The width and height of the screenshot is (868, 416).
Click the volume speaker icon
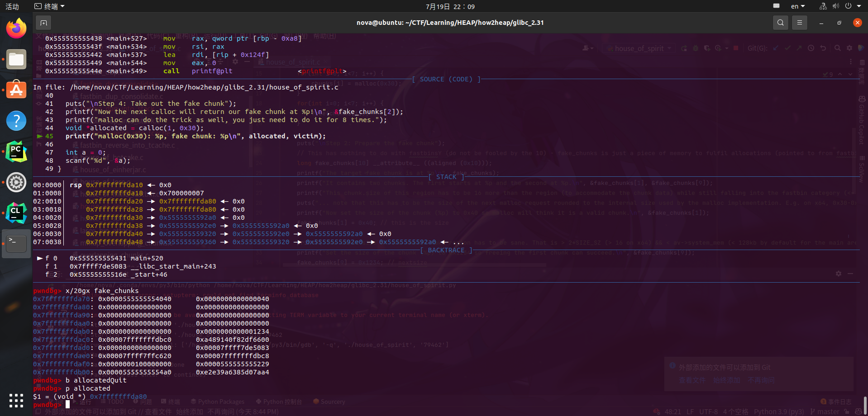pyautogui.click(x=835, y=6)
